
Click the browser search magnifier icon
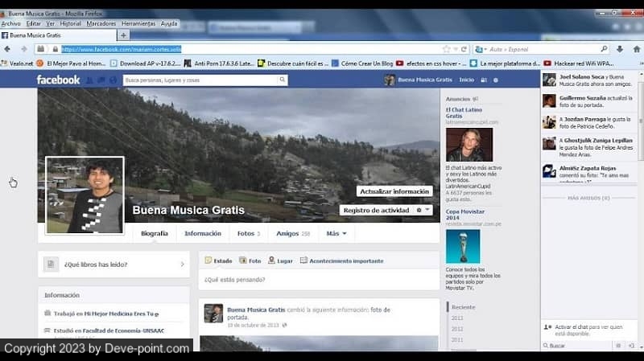tap(604, 49)
